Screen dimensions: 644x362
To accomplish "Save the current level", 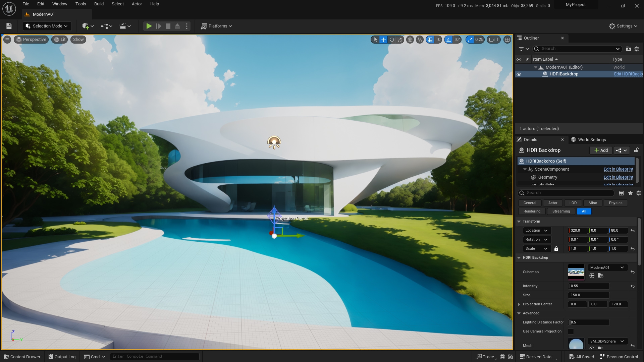I will [8, 26].
